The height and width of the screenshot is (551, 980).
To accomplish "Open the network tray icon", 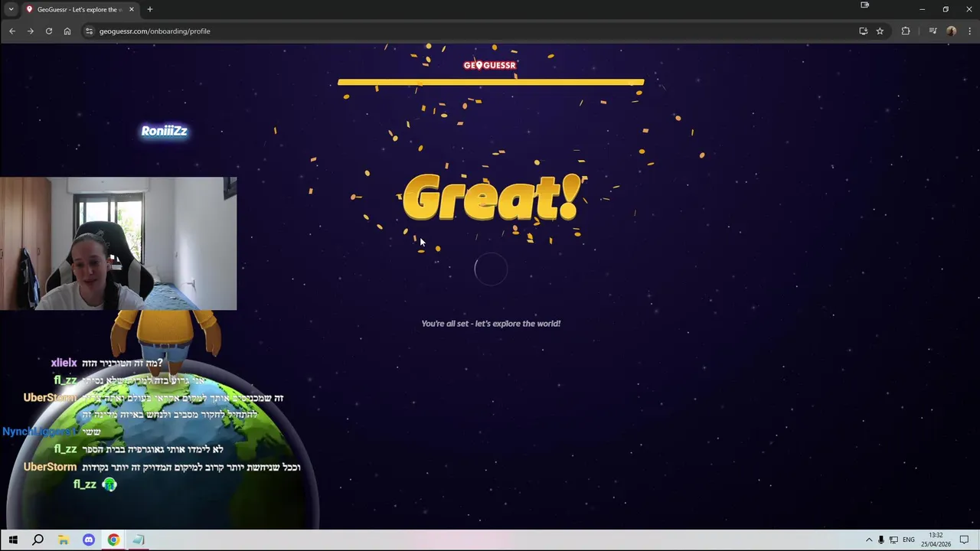I will click(x=893, y=540).
